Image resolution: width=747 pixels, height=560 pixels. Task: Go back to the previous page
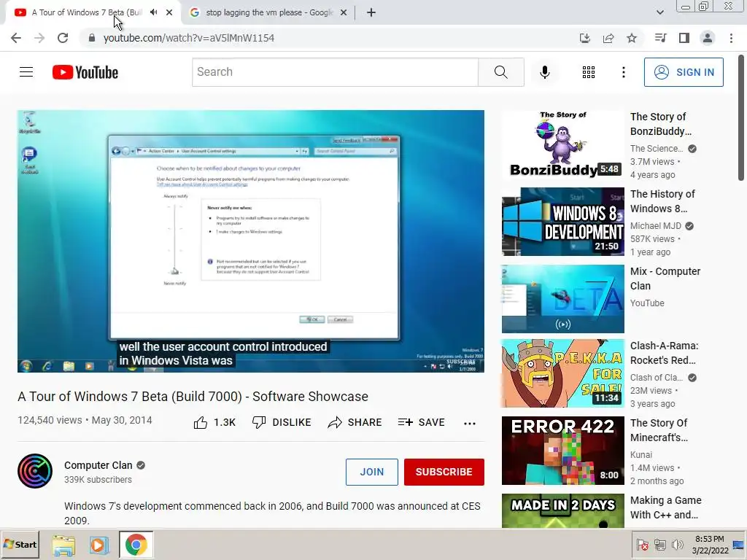coord(16,38)
